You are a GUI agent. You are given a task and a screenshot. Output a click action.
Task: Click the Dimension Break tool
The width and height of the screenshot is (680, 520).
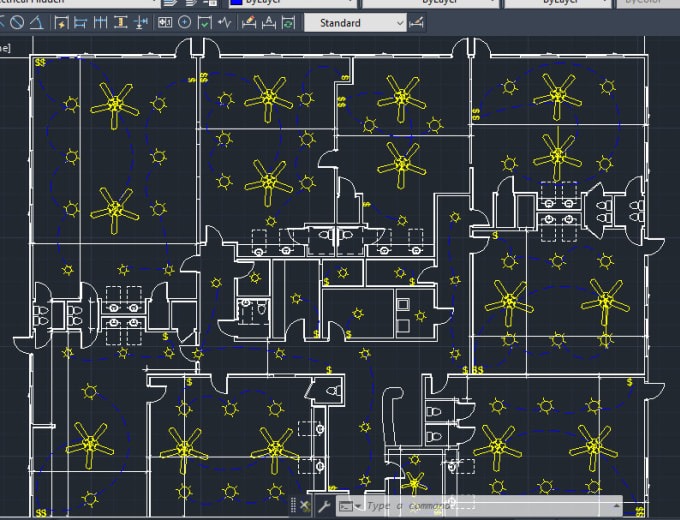tap(141, 22)
